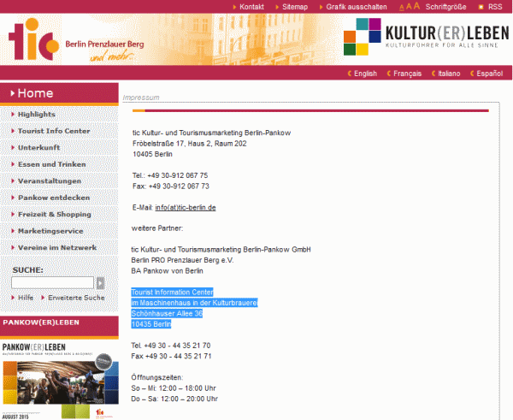
Task: Open the Erweiterte Suche link
Action: click(76, 298)
